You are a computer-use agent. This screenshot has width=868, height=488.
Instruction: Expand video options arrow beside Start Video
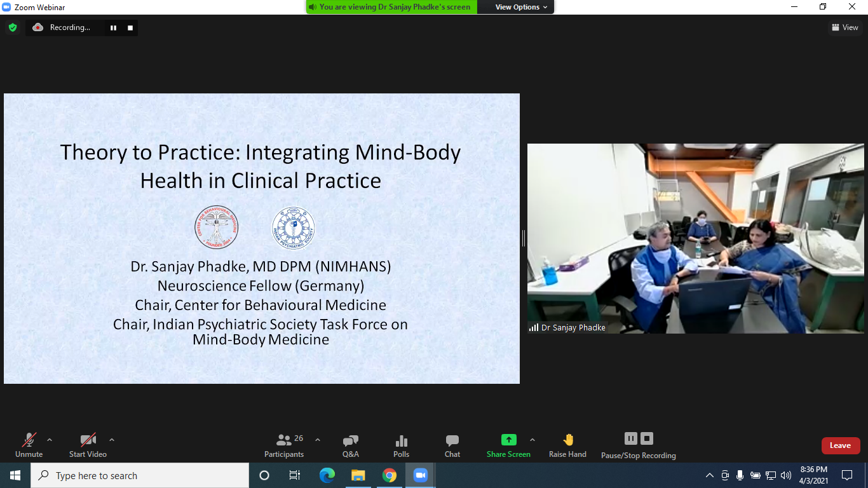pos(112,440)
